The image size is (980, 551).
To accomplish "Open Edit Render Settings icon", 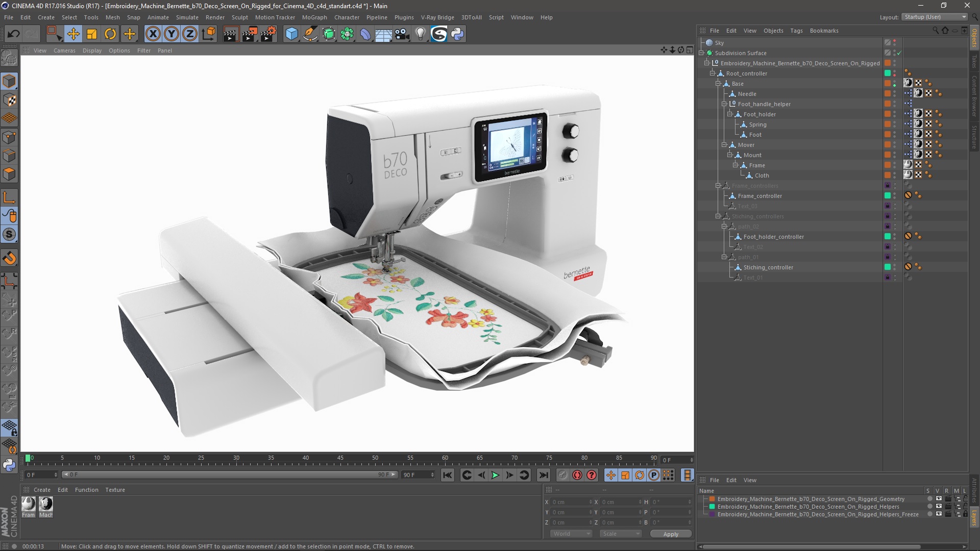I will [x=268, y=34].
